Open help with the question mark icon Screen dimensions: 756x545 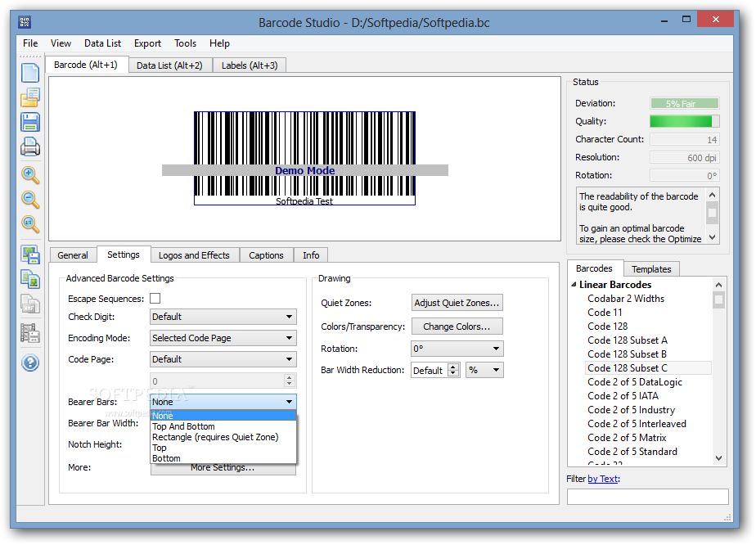tap(30, 363)
